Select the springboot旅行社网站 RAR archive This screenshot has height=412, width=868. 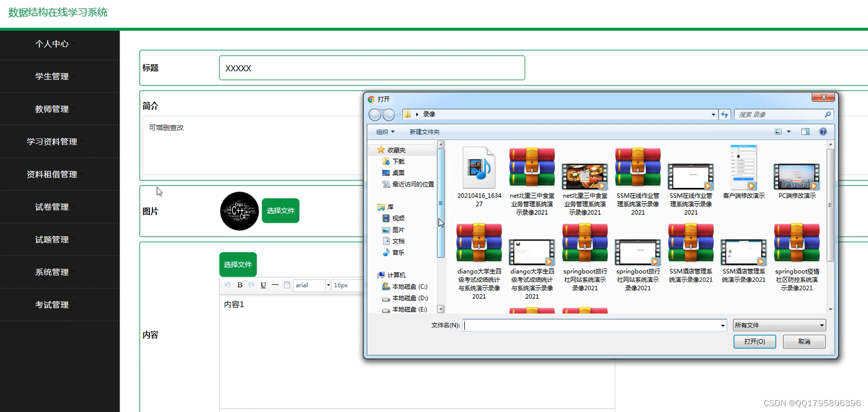585,257
